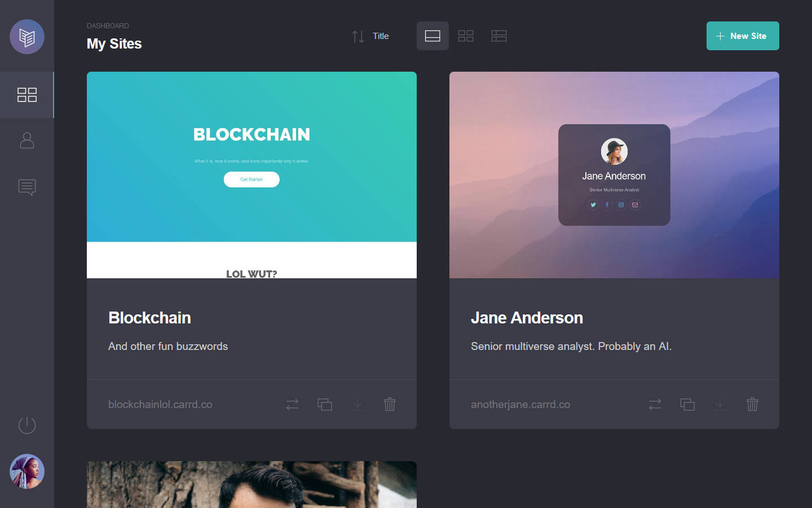Open the Jane Anderson site thumbnail
Screen dimensions: 812x508
pyautogui.click(x=614, y=175)
